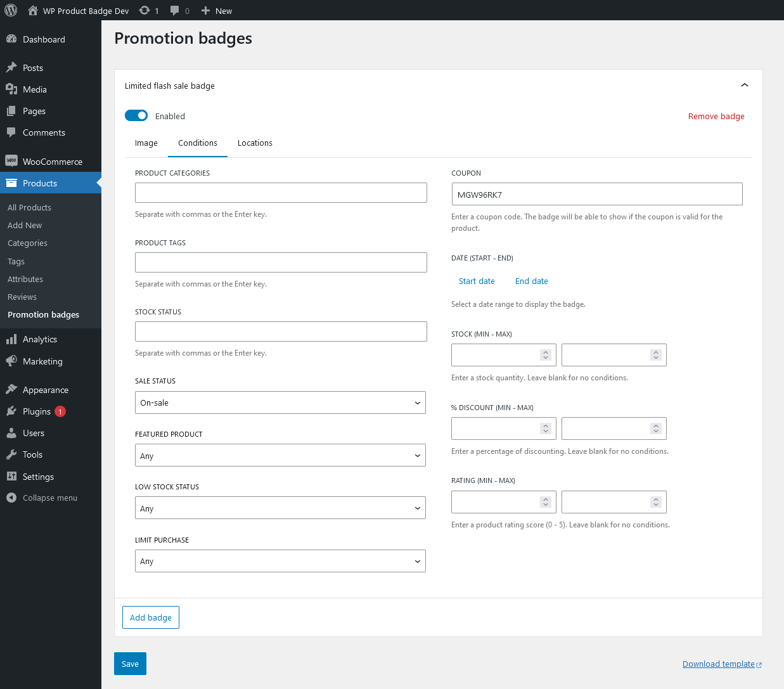Viewport: 784px width, 689px height.
Task: Open the Marketing megaphone icon
Action: [11, 361]
